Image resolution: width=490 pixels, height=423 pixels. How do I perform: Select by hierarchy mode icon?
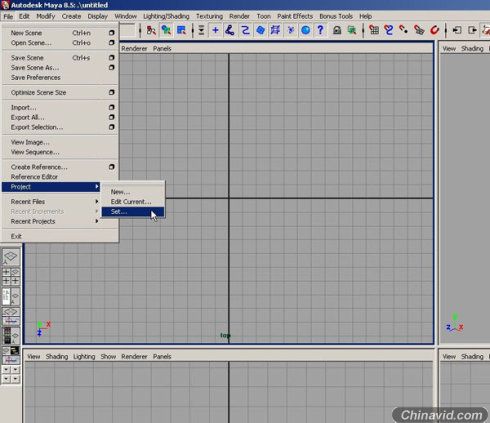click(151, 30)
